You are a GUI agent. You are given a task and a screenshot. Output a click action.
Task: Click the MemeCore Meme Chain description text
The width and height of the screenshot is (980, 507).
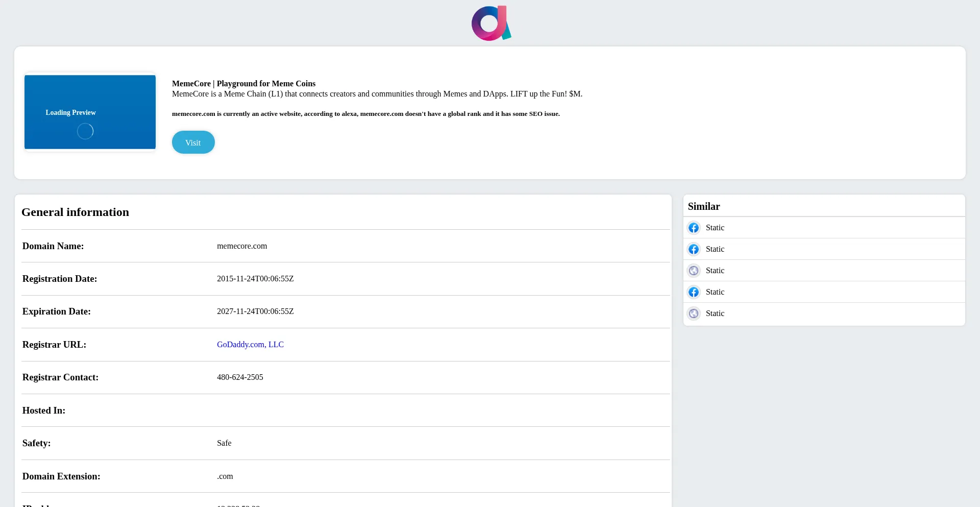377,94
